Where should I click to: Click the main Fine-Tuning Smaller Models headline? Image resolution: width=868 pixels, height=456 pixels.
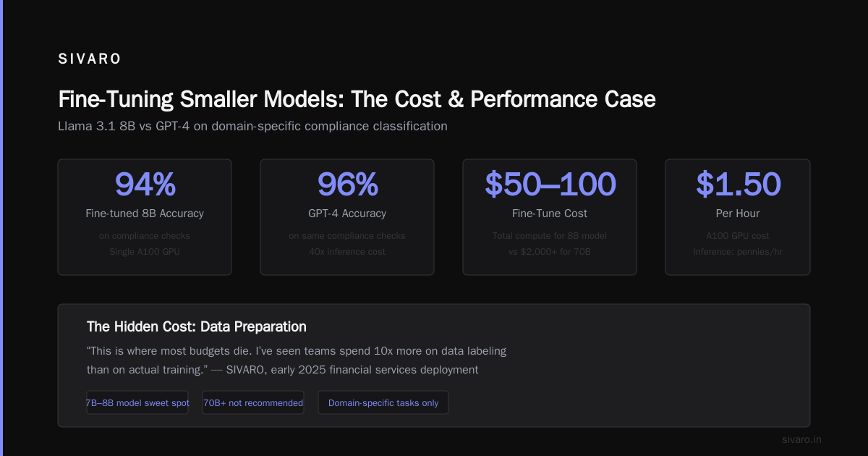pyautogui.click(x=357, y=99)
